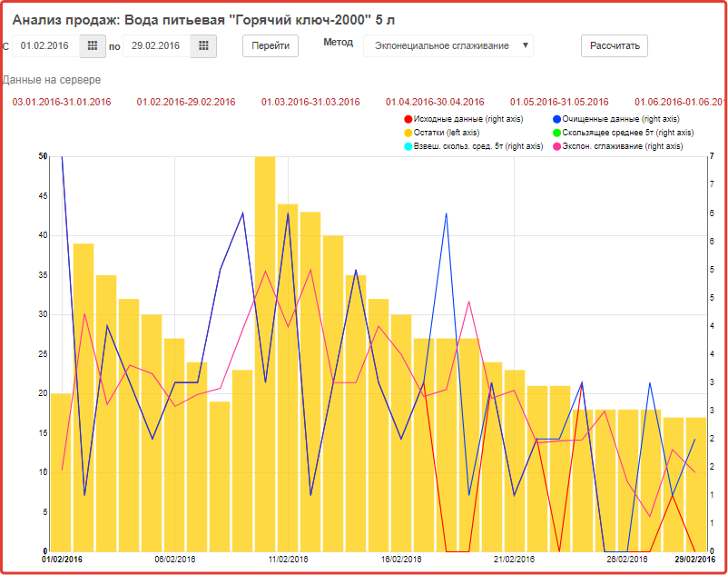This screenshot has height=575, width=728.
Task: Toggle pink Экспон. сглаживание legend marker
Action: [x=556, y=147]
